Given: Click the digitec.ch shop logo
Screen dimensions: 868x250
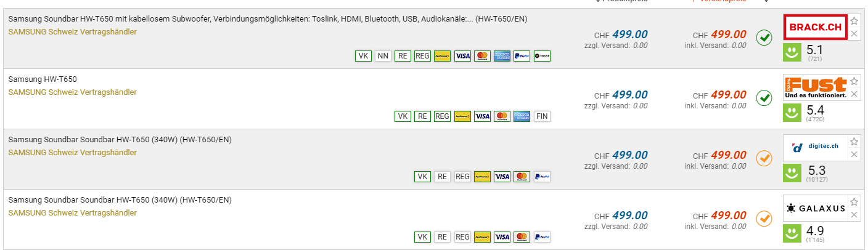Looking at the screenshot, I should 815,148.
